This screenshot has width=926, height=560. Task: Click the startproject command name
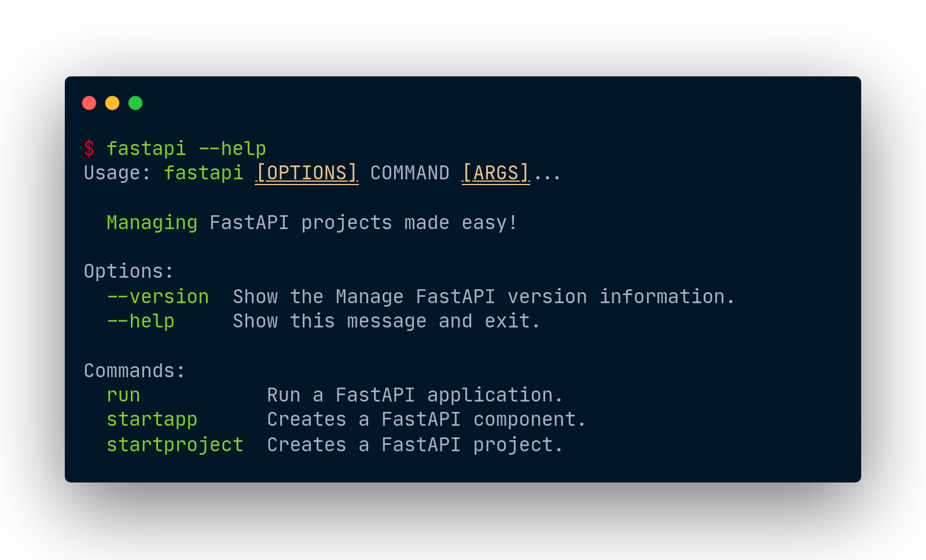pos(175,445)
